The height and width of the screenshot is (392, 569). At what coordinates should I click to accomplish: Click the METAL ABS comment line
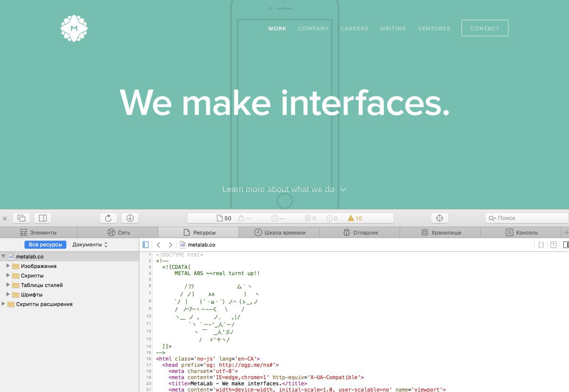[x=217, y=273]
